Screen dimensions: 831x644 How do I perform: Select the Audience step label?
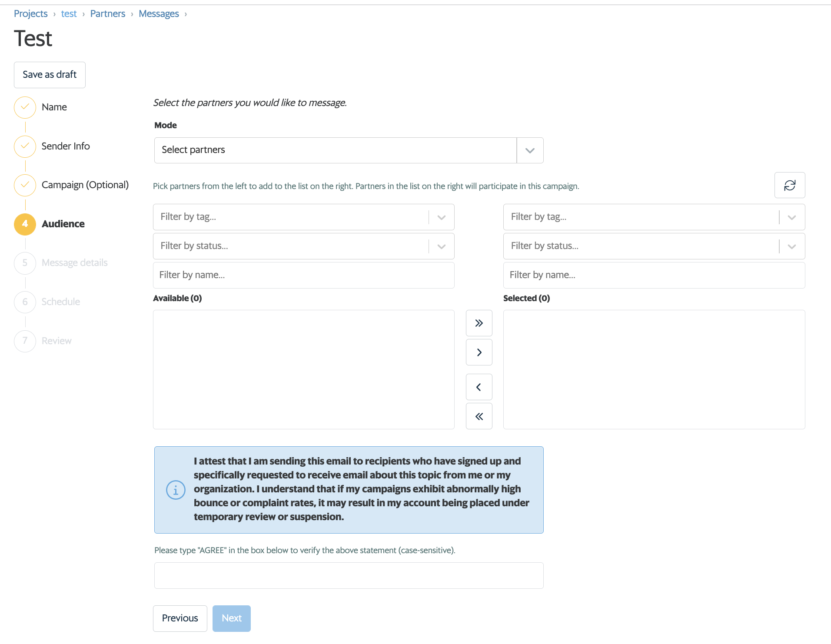point(63,224)
